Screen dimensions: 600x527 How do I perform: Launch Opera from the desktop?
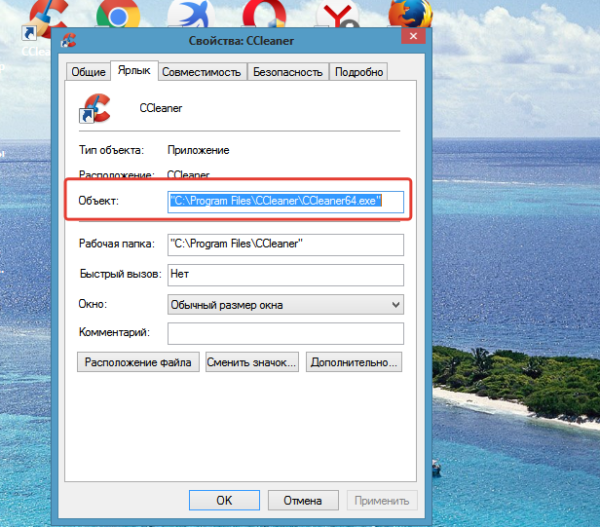click(x=264, y=14)
